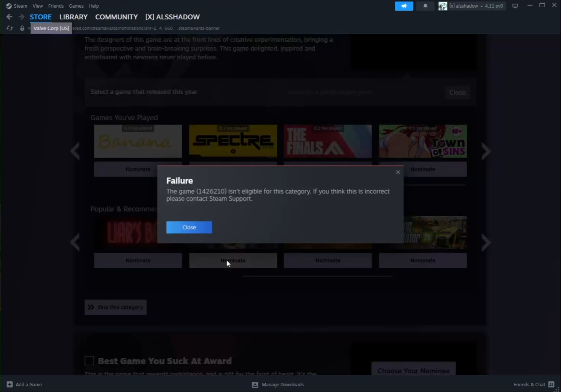The height and width of the screenshot is (392, 561).
Task: Select the Town of Sins thumbnail
Action: coord(423,141)
